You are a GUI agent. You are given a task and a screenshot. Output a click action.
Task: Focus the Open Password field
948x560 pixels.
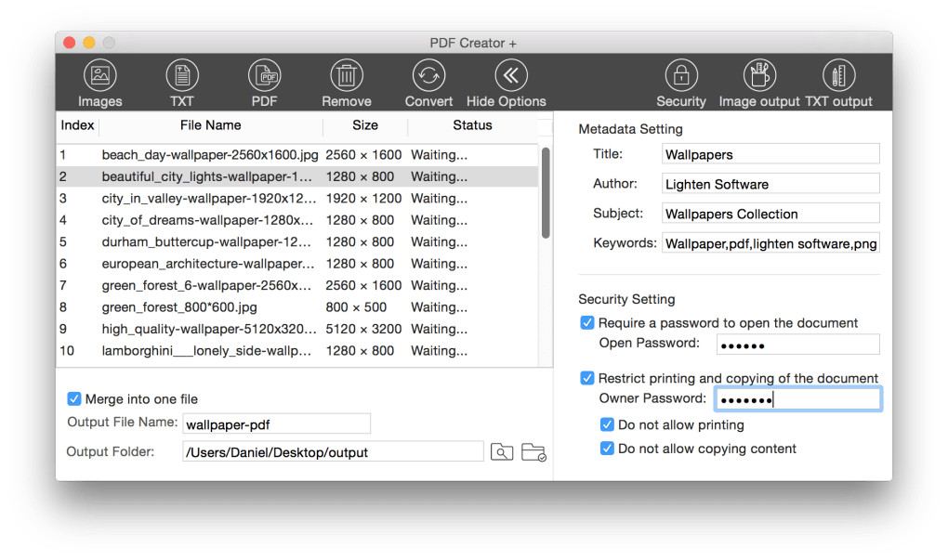[x=798, y=345]
